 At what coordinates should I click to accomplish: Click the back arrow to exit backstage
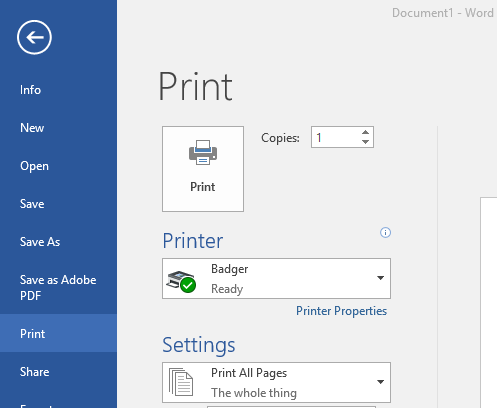click(34, 37)
